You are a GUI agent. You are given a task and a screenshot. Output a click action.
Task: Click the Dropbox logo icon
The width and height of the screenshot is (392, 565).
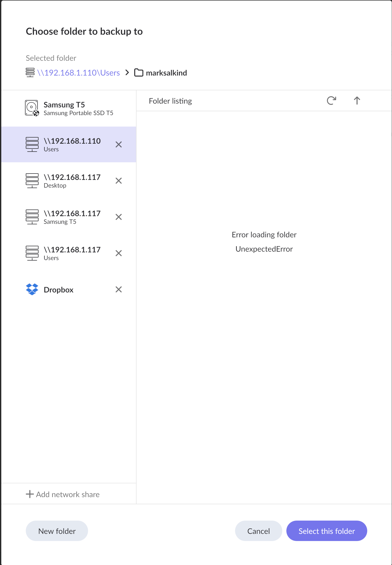[x=32, y=289]
